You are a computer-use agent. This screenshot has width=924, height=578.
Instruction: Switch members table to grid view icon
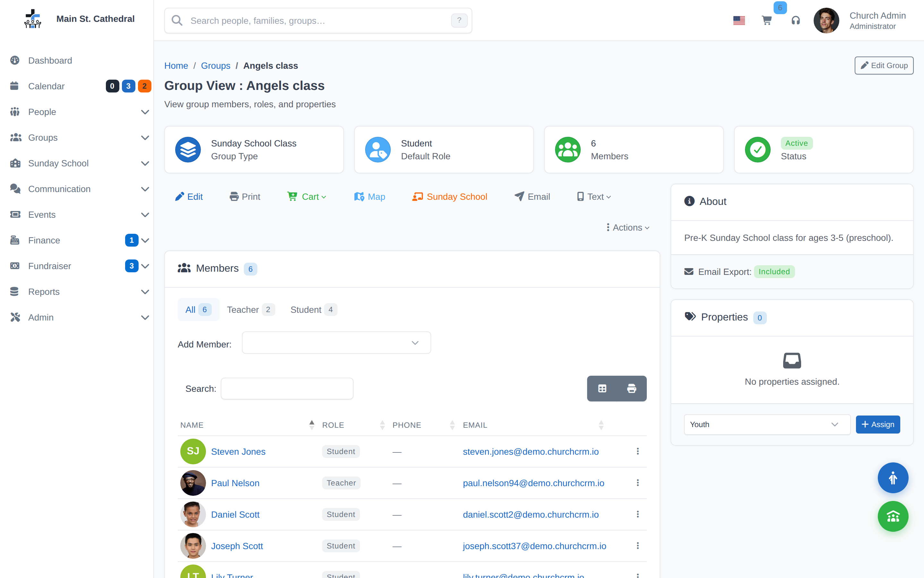(602, 389)
